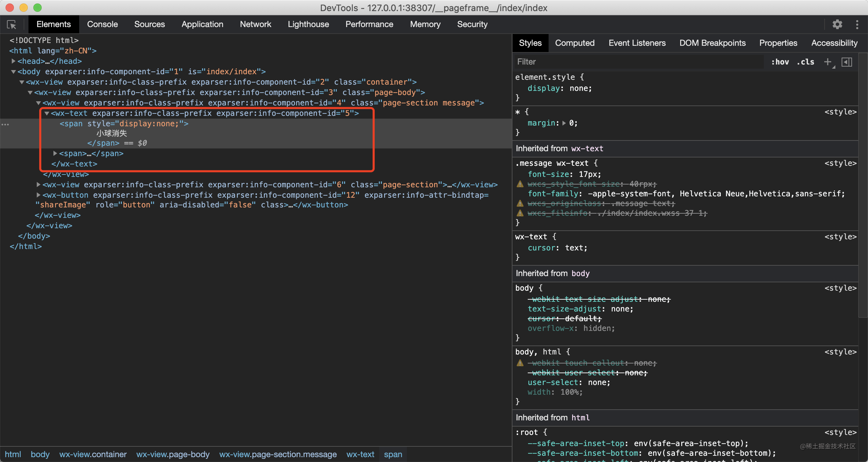
Task: Expand the head element node
Action: point(14,61)
